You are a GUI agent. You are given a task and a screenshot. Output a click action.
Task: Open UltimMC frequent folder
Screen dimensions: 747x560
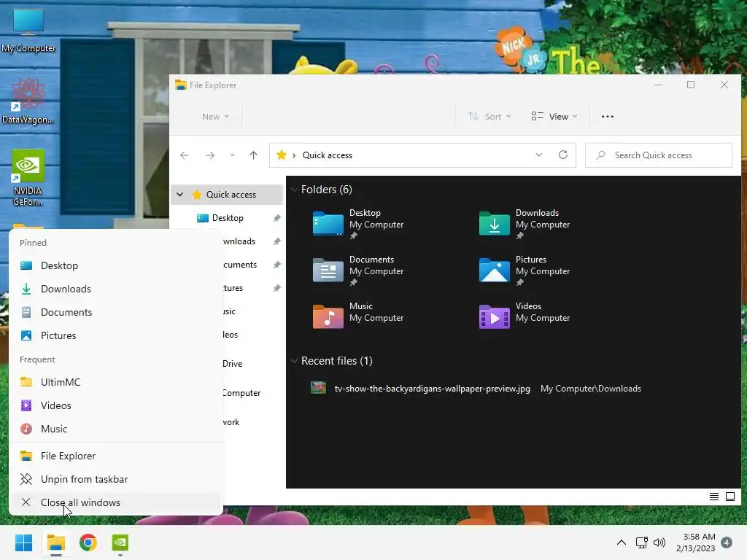click(x=116, y=382)
